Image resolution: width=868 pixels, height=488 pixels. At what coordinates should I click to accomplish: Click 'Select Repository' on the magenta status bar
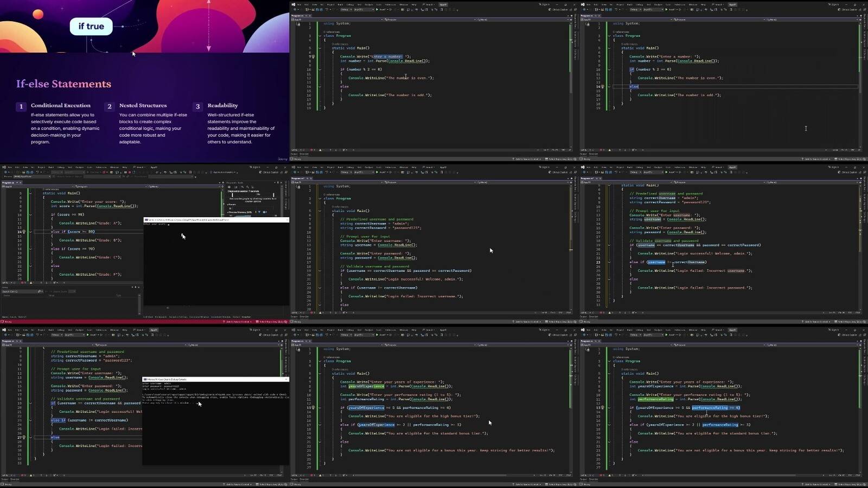click(270, 321)
